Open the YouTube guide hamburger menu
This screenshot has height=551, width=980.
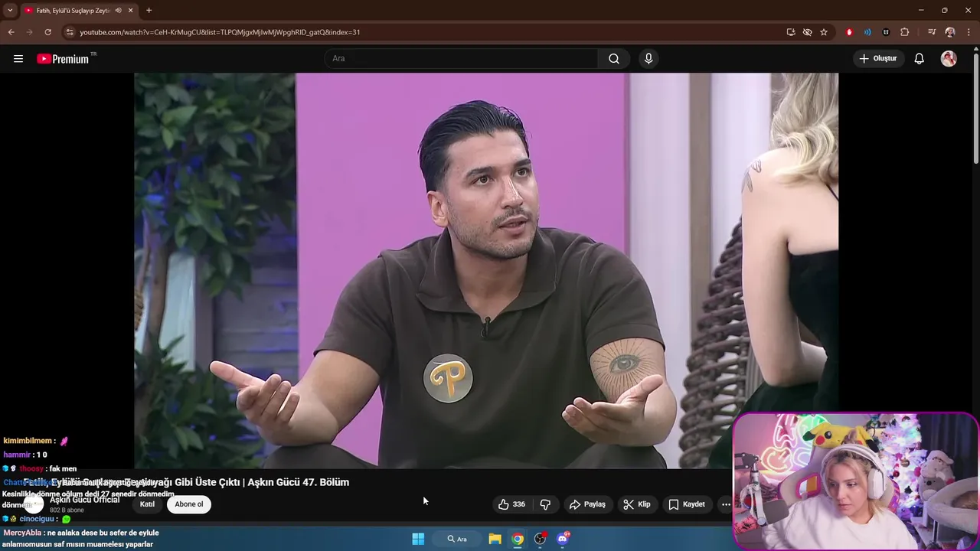pyautogui.click(x=18, y=59)
